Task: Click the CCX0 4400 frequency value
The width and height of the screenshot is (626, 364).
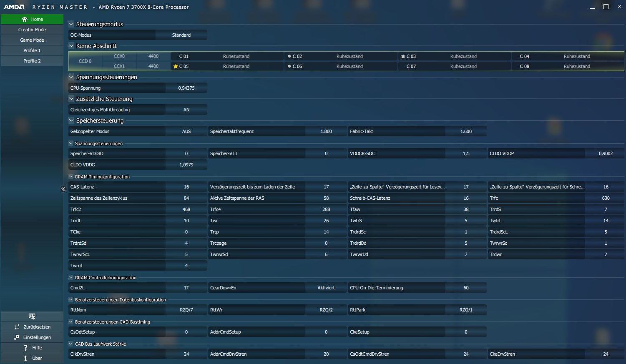Action: click(153, 56)
